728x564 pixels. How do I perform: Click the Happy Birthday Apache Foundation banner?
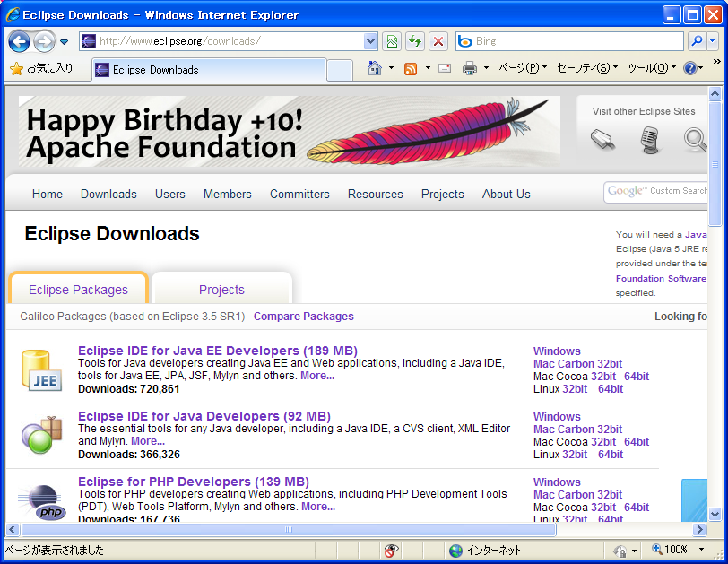(290, 132)
